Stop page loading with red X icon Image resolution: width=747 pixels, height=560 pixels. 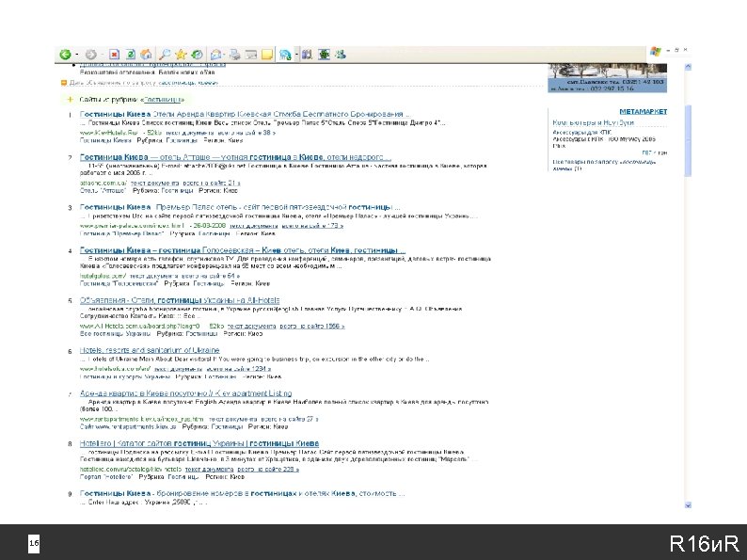point(115,55)
